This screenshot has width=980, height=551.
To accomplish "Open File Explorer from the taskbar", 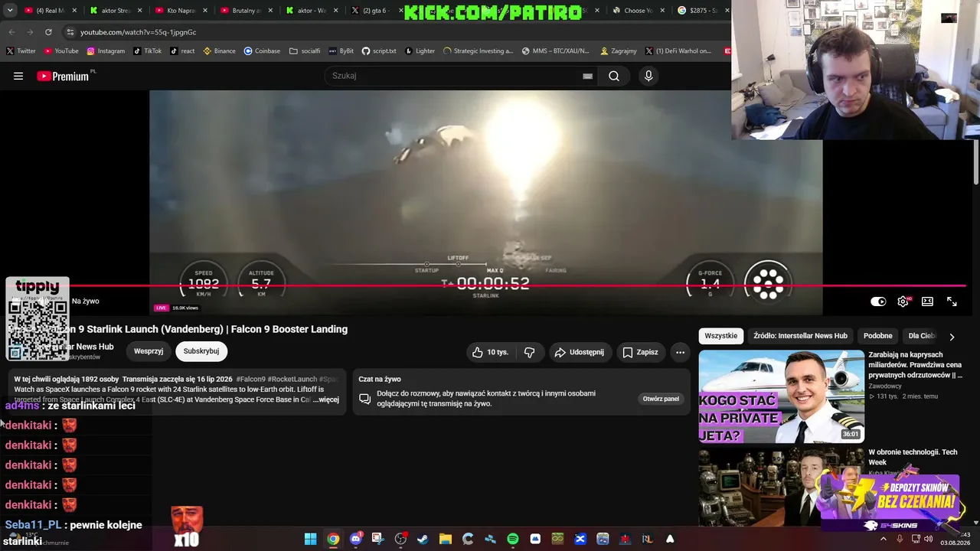I will [445, 539].
